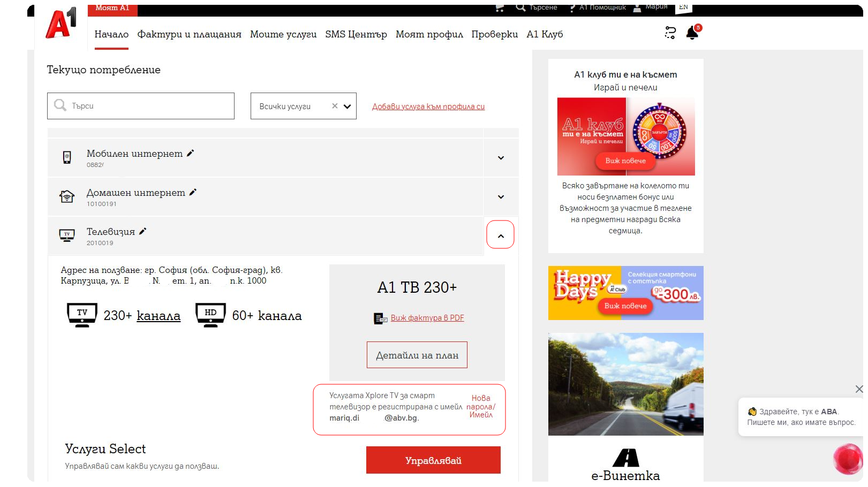Click the HD 60+ channels icon

pos(210,315)
